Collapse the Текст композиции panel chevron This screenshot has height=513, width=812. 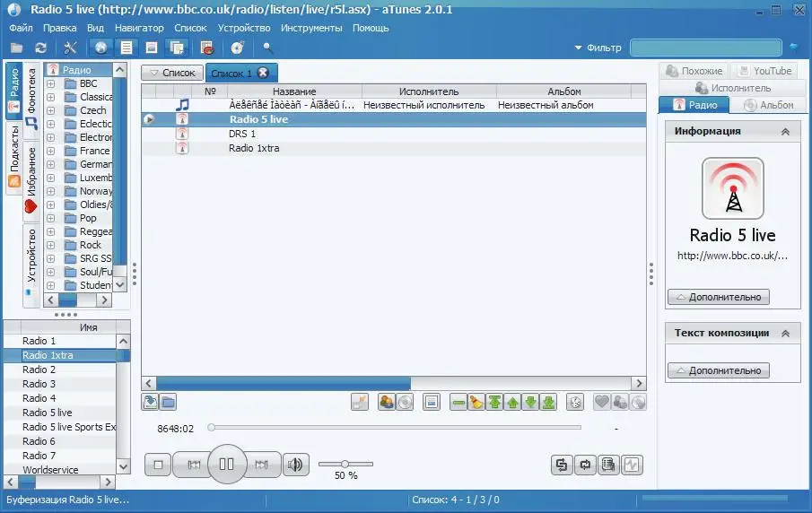click(x=785, y=334)
